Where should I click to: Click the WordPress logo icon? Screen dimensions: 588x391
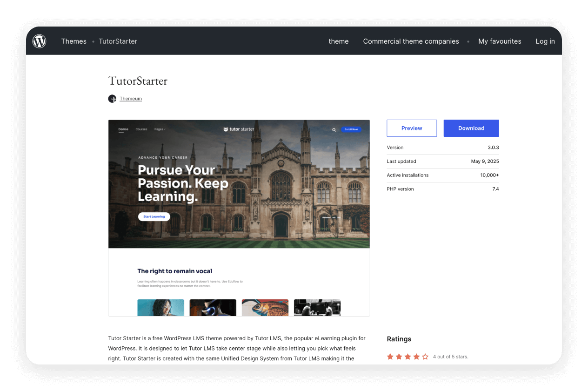tap(40, 41)
